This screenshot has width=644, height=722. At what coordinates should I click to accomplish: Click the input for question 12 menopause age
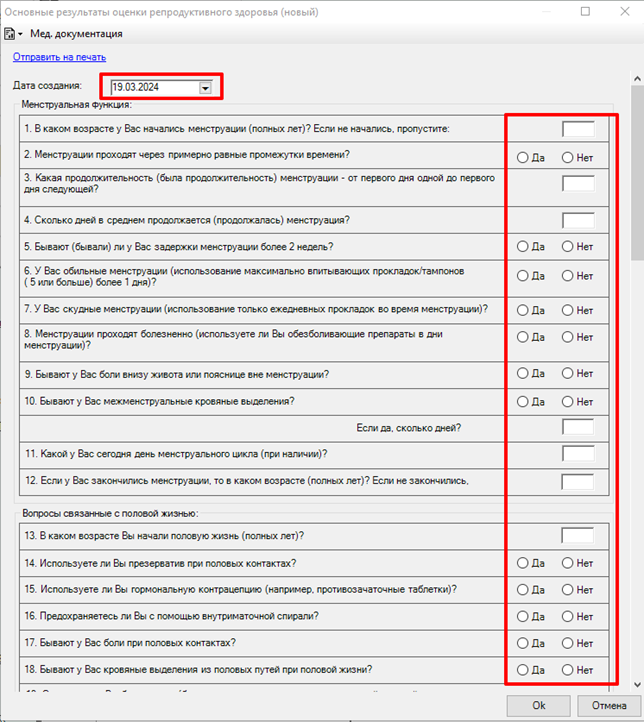(577, 482)
